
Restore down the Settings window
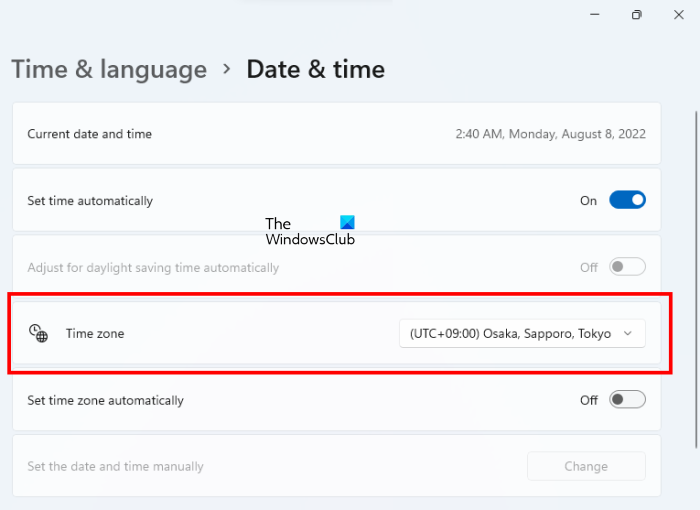(x=637, y=14)
